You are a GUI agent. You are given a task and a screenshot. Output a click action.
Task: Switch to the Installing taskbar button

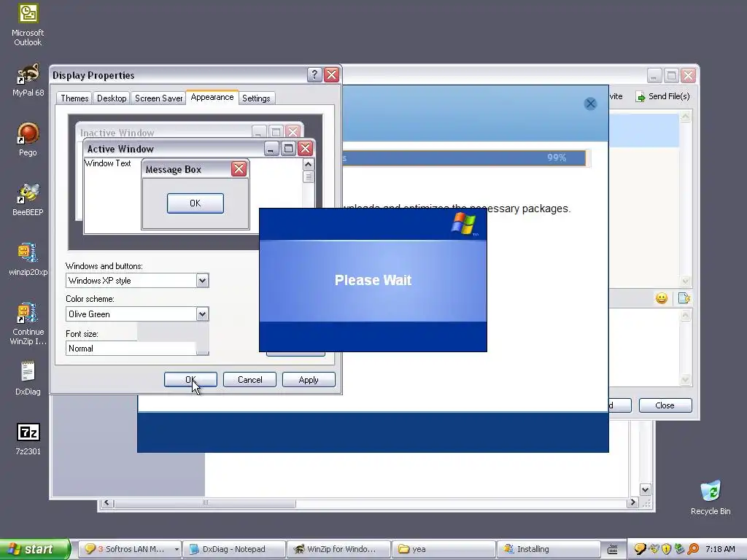pos(548,549)
